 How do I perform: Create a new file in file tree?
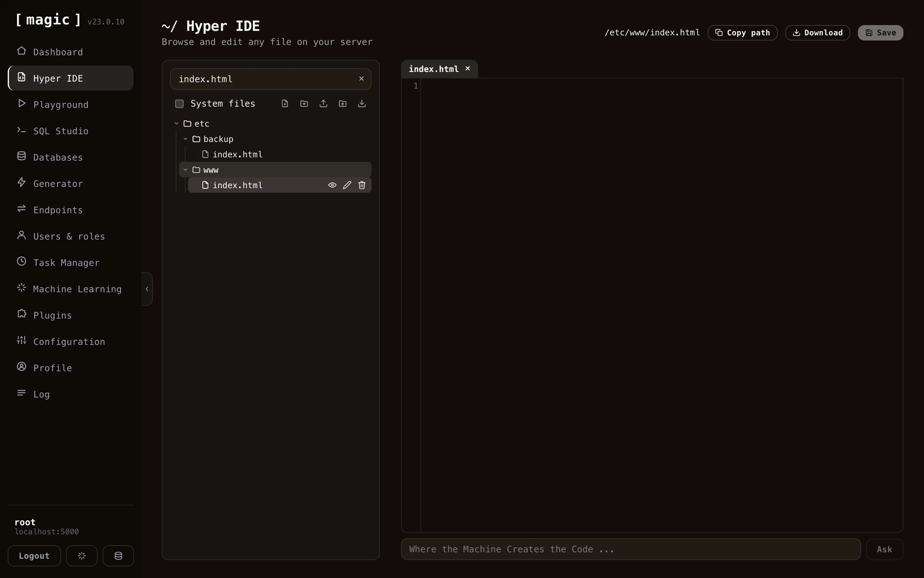pyautogui.click(x=285, y=104)
